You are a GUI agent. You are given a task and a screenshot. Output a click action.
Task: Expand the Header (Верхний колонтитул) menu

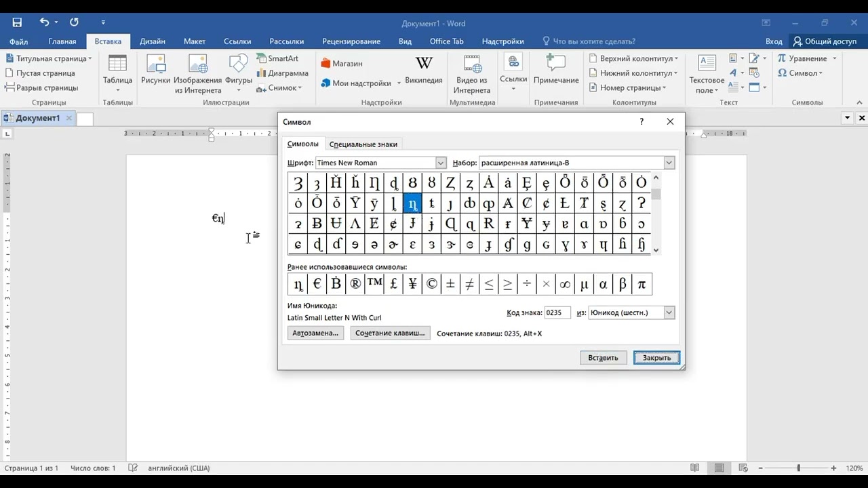pyautogui.click(x=632, y=59)
